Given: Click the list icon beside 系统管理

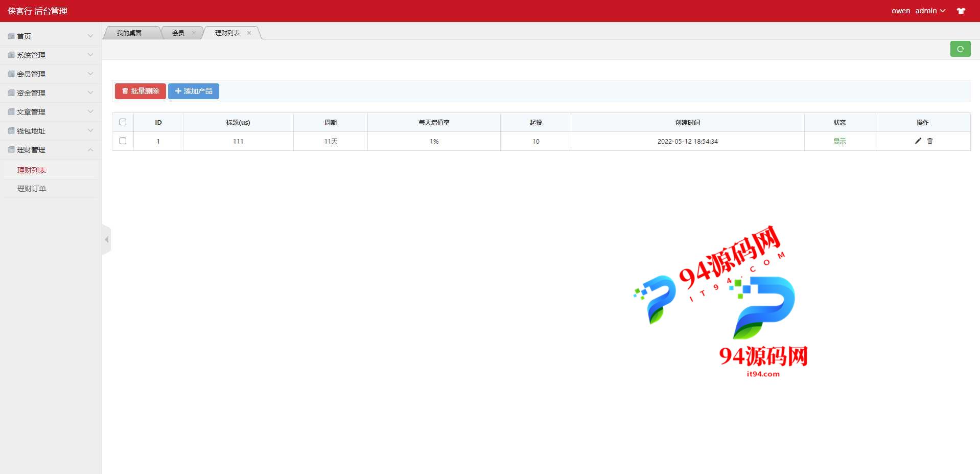Looking at the screenshot, I should [x=11, y=55].
